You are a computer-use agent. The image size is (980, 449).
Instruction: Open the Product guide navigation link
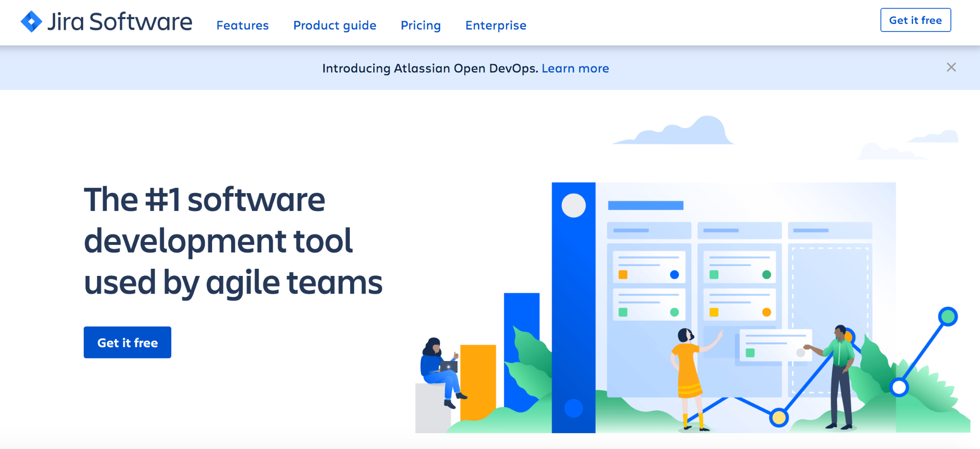[x=335, y=25]
